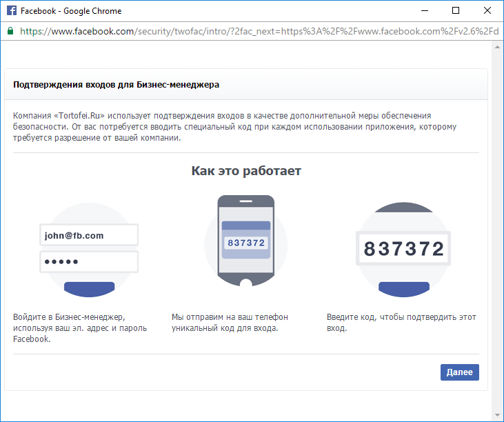Click the caption 'Введите код, чтобы подтвердить'
The image size is (504, 422).
click(401, 317)
